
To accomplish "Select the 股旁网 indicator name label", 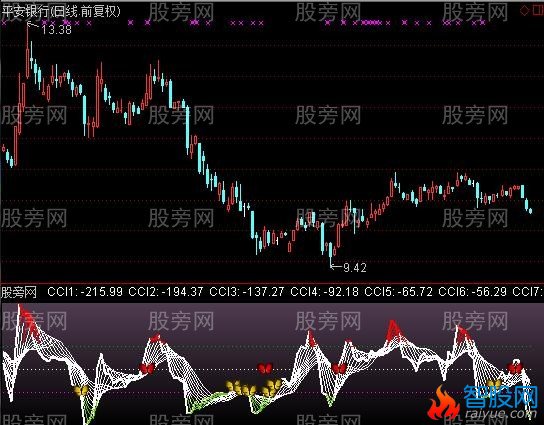I will 19,292.
